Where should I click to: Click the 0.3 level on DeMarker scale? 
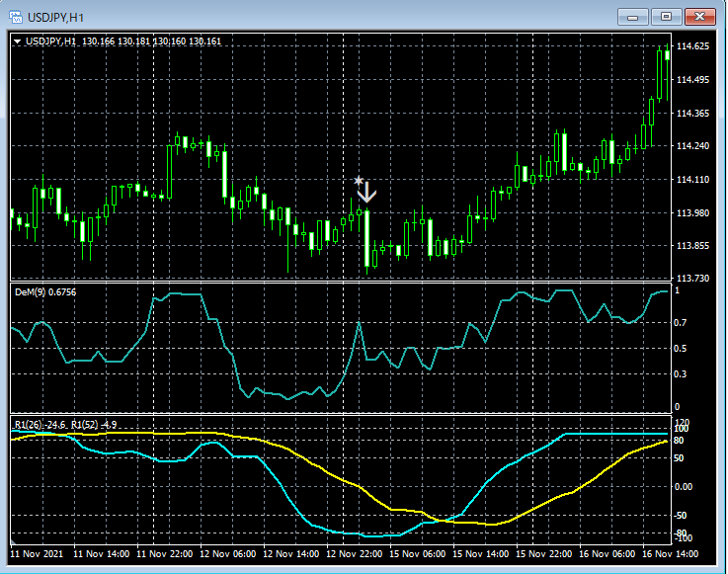pyautogui.click(x=681, y=373)
